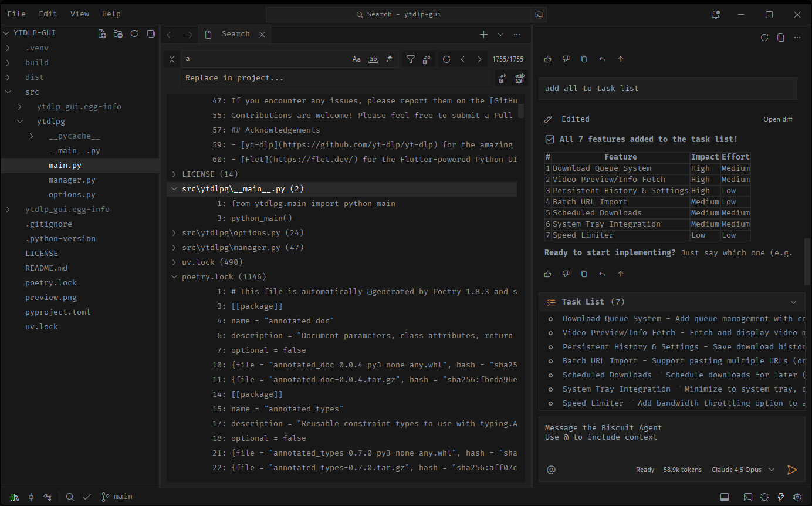Open the settings gear in status bar
This screenshot has width=812, height=506.
[797, 497]
